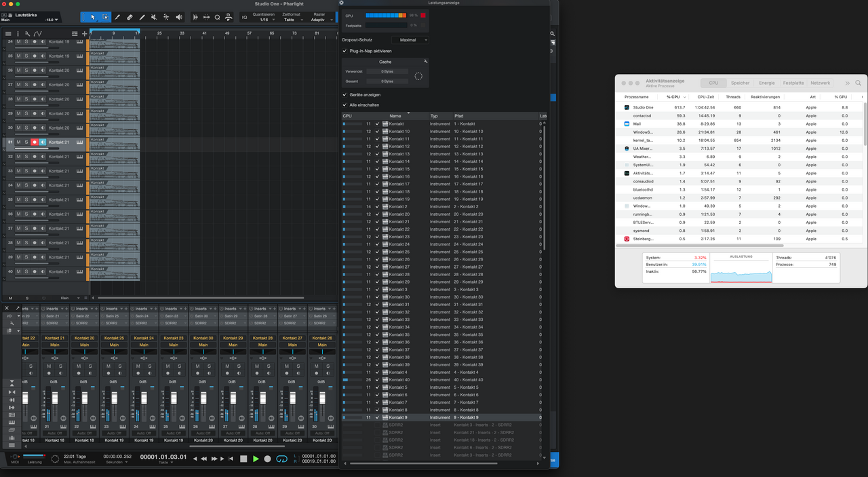
Task: Activate the Listen (speaker) tool
Action: (179, 17)
